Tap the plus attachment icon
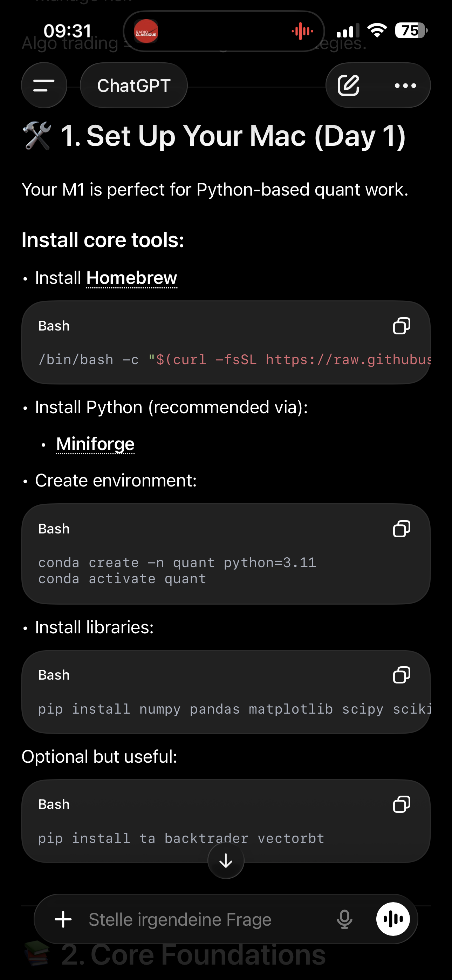This screenshot has height=980, width=452. click(x=63, y=919)
